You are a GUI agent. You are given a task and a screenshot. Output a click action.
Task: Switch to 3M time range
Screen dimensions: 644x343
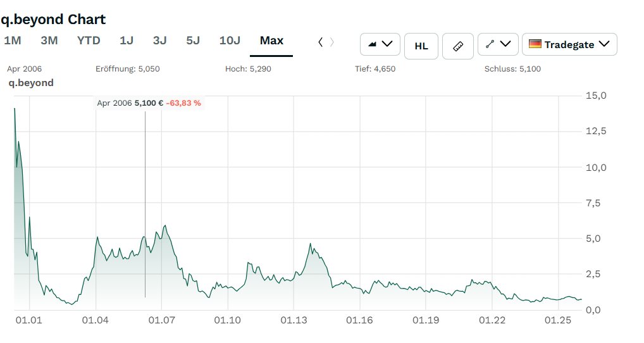(x=49, y=41)
